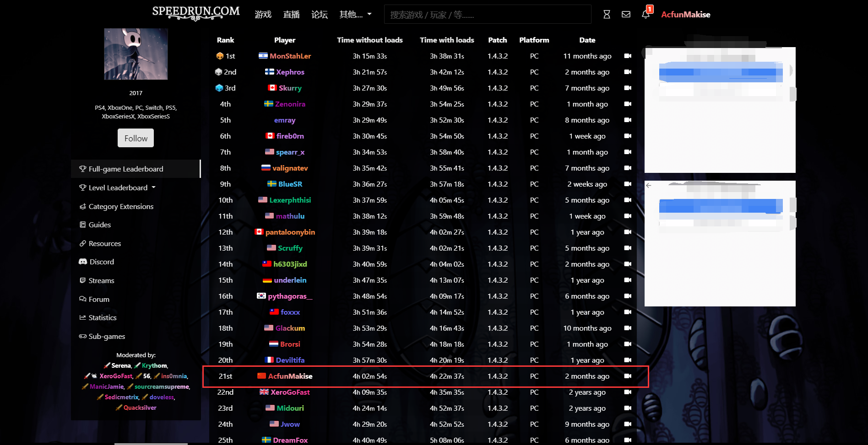Image resolution: width=868 pixels, height=445 pixels.
Task: Open Category Extensions in sidebar
Action: 116,206
